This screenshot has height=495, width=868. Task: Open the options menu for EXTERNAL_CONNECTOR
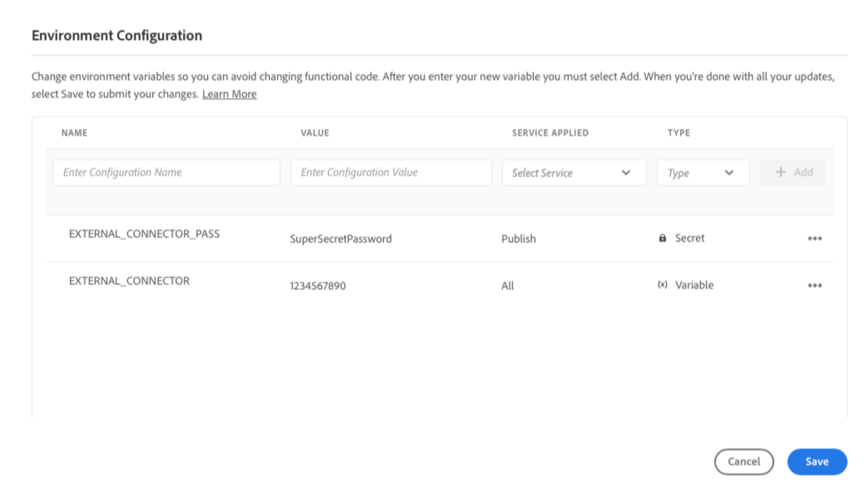point(815,285)
